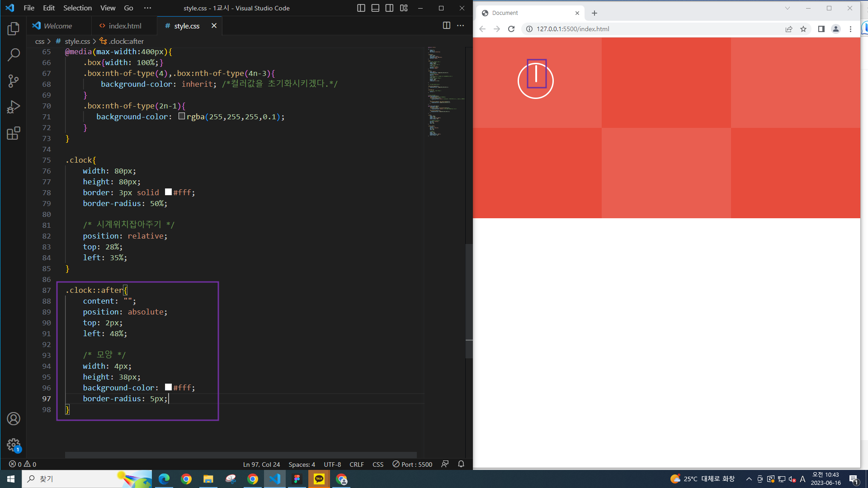The height and width of the screenshot is (488, 868).
Task: Open the Search view in activity bar
Action: (x=14, y=55)
